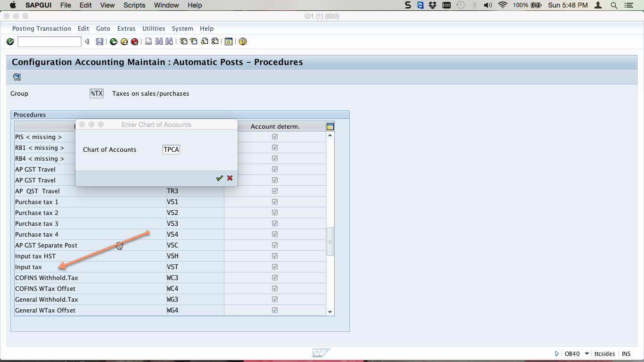Open the SAPGUI application menu

point(39,5)
